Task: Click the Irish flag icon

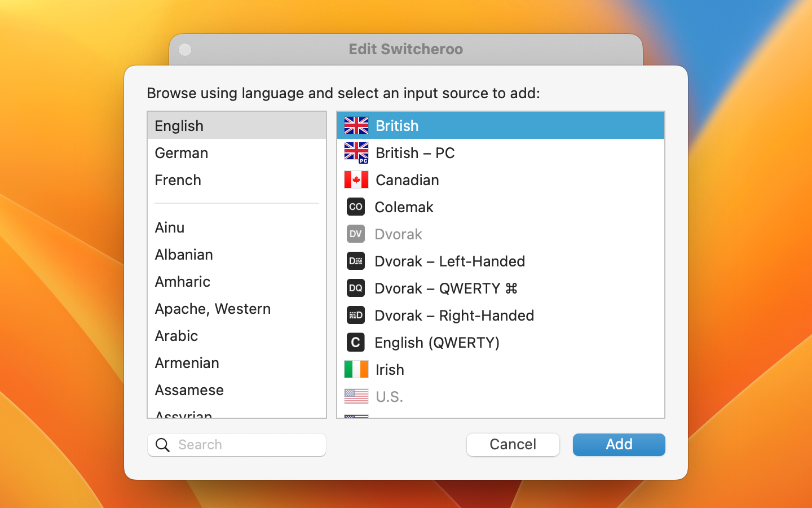Action: coord(356,369)
